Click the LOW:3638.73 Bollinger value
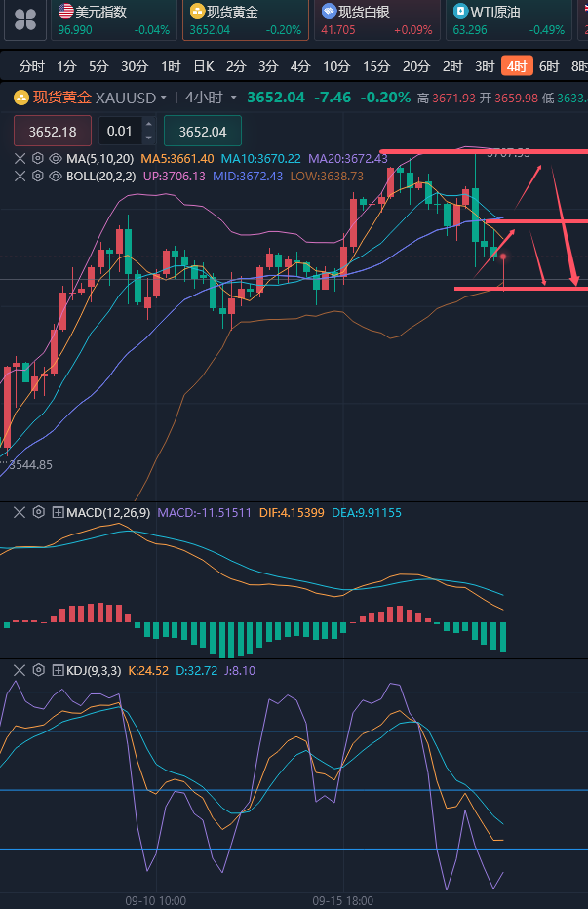 327,176
